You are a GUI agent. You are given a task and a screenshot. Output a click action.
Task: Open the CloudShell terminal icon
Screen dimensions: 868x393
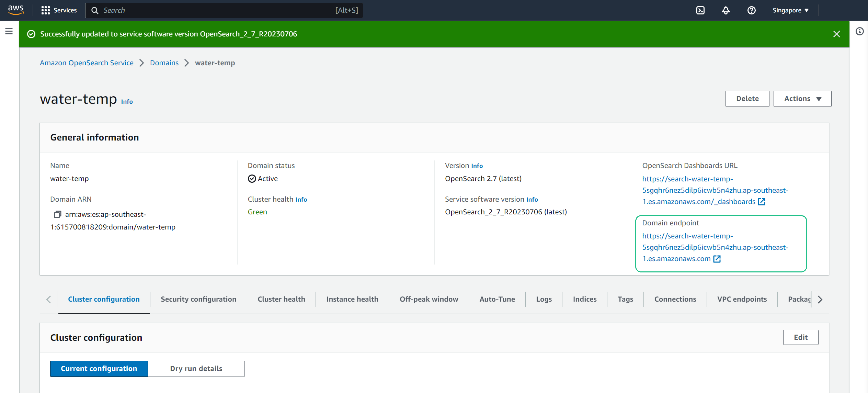click(x=700, y=10)
